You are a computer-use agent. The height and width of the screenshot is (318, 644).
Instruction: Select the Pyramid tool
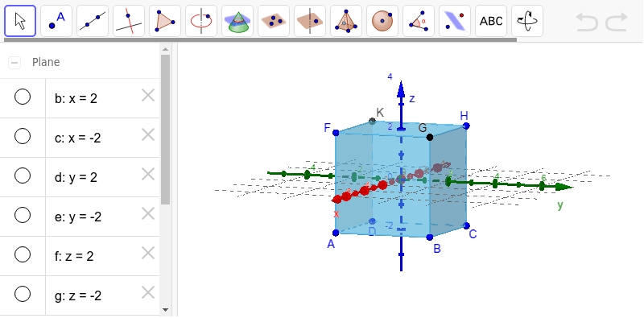pos(346,21)
